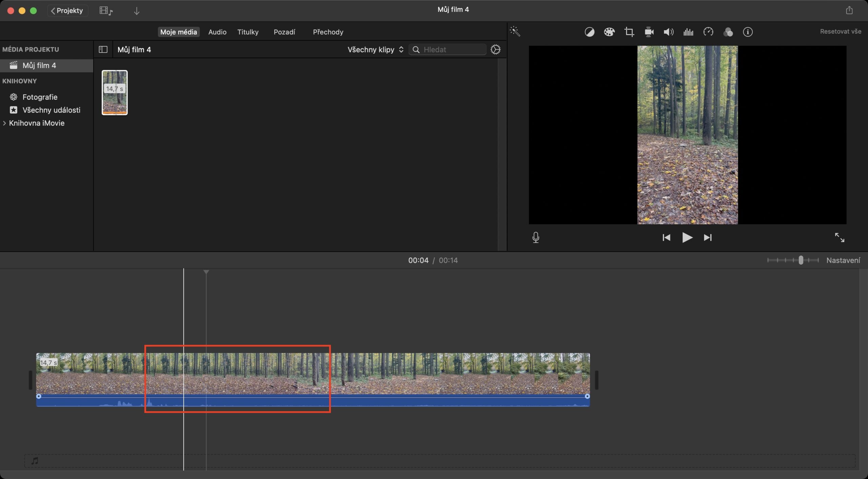Open the color correction controls
This screenshot has width=868, height=479.
click(x=609, y=32)
